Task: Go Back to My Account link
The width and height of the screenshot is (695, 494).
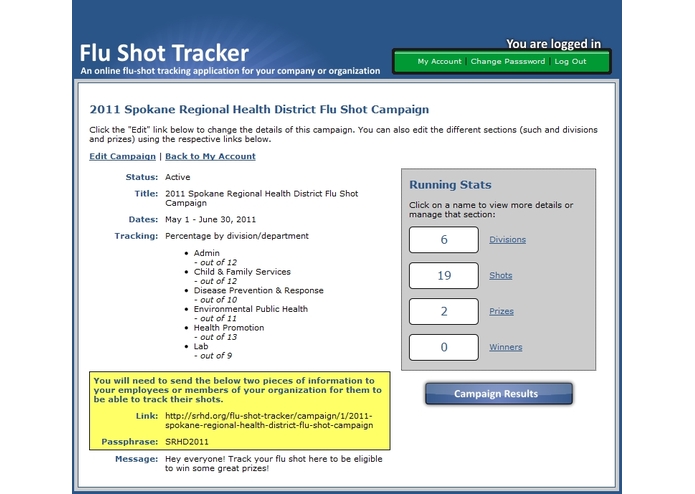Action: (x=210, y=156)
